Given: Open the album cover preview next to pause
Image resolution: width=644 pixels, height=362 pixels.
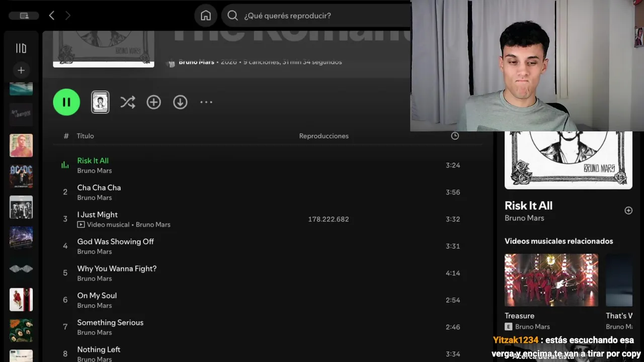Looking at the screenshot, I should point(100,102).
